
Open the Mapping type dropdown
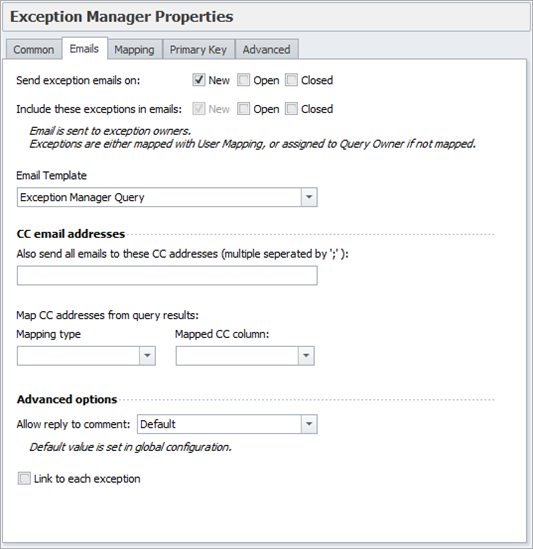[147, 356]
